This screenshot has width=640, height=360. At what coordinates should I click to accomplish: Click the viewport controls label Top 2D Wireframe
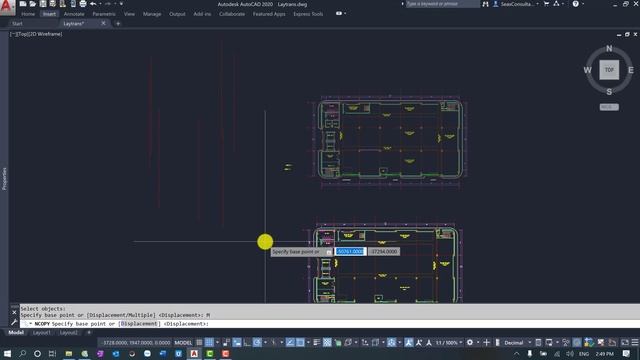[x=36, y=34]
